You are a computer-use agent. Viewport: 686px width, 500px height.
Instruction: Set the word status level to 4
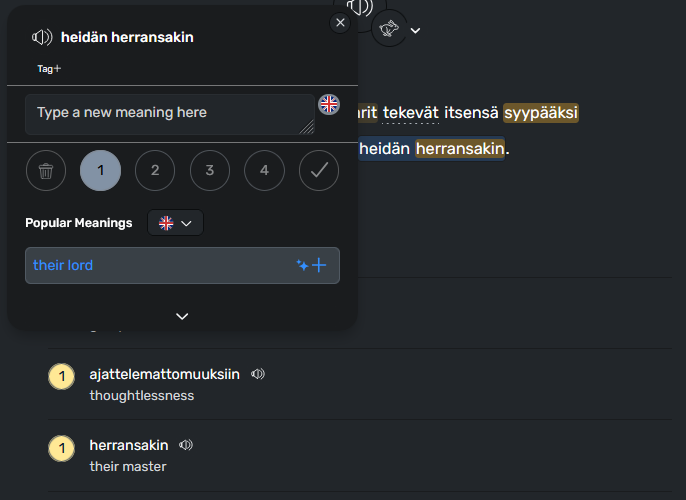click(x=264, y=171)
